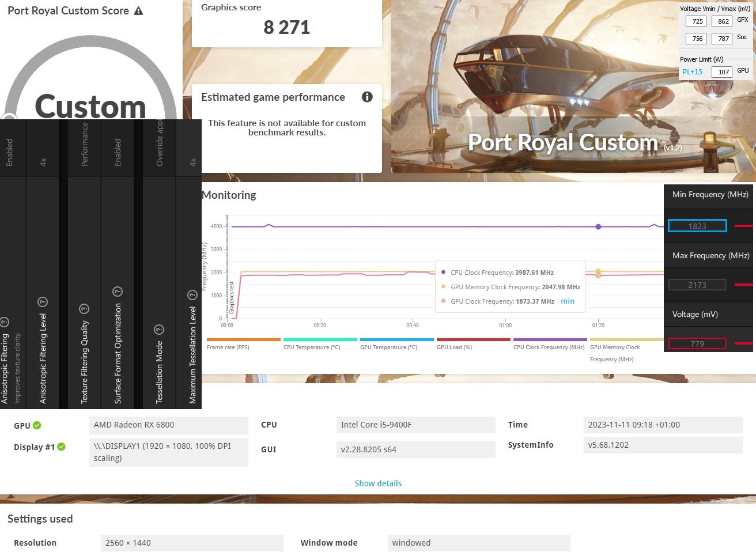Select the GPU Temperature chart legend

click(396, 344)
